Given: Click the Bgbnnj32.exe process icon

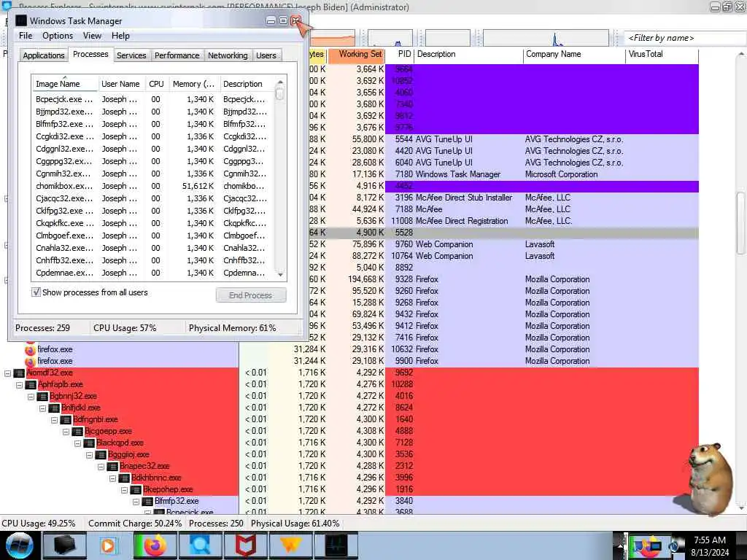Looking at the screenshot, I should [x=42, y=396].
